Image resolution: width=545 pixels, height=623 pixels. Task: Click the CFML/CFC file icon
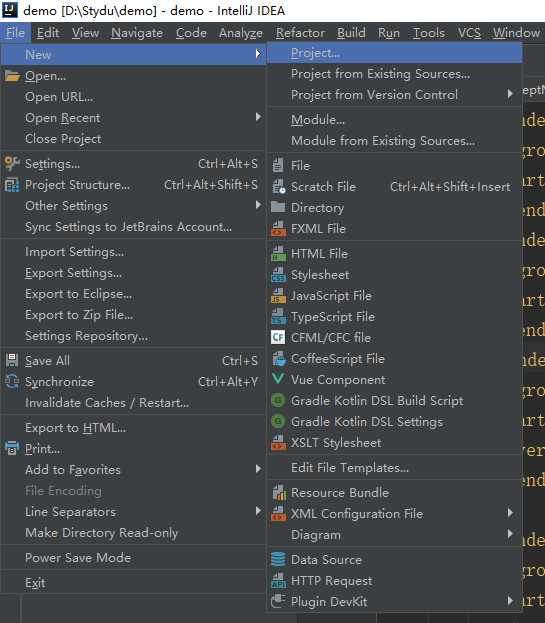point(278,337)
